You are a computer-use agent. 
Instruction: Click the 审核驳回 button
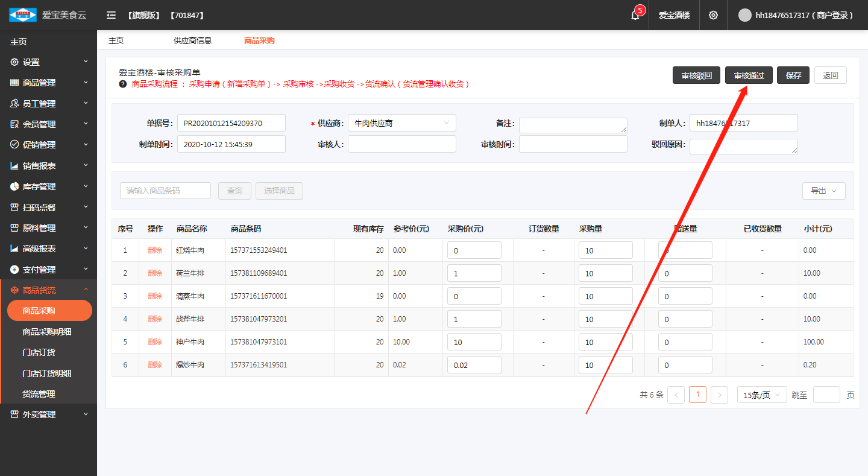pos(696,75)
